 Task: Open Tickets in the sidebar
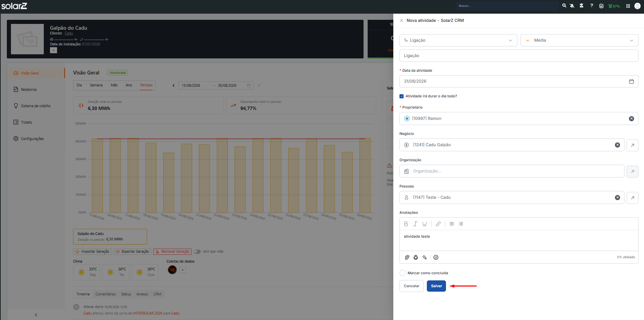click(36, 122)
